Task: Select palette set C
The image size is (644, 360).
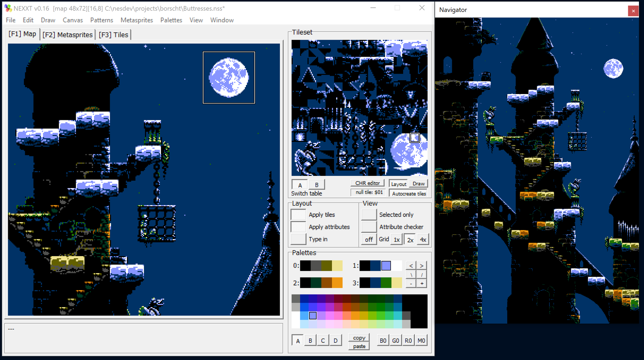Action: 323,340
